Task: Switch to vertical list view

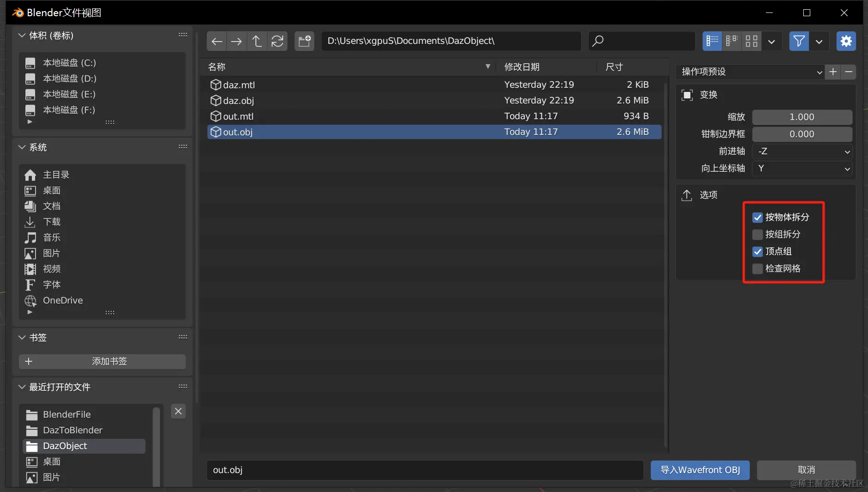Action: click(712, 41)
